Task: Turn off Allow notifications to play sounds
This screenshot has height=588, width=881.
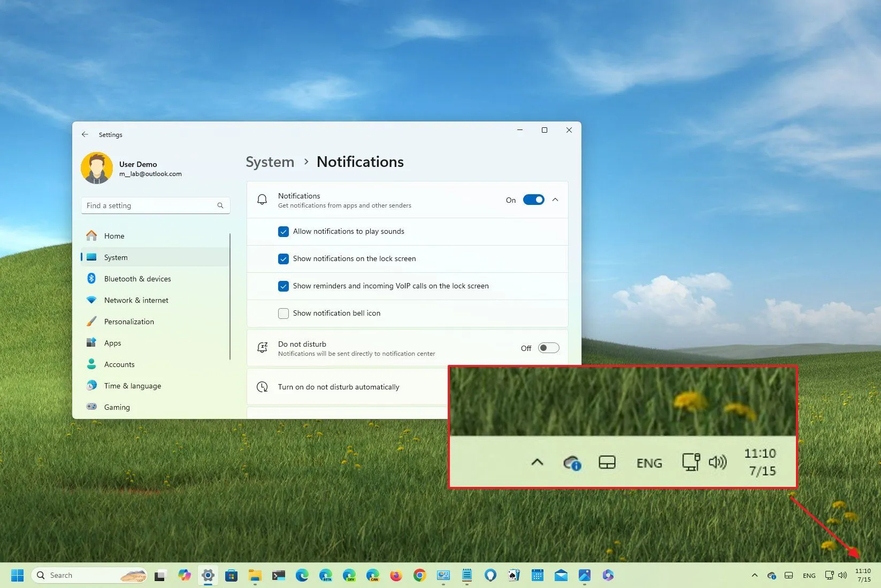Action: (284, 232)
